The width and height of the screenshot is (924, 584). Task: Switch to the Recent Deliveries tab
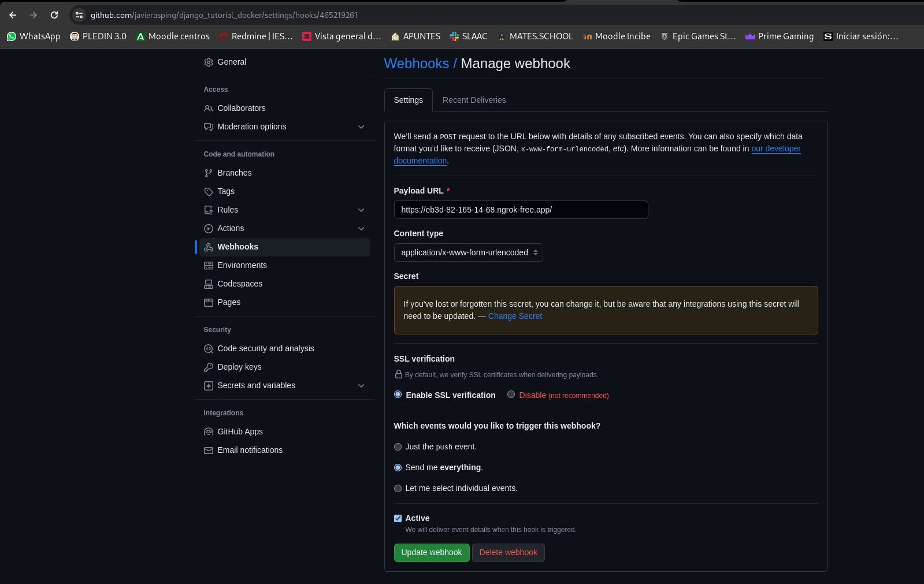(474, 100)
